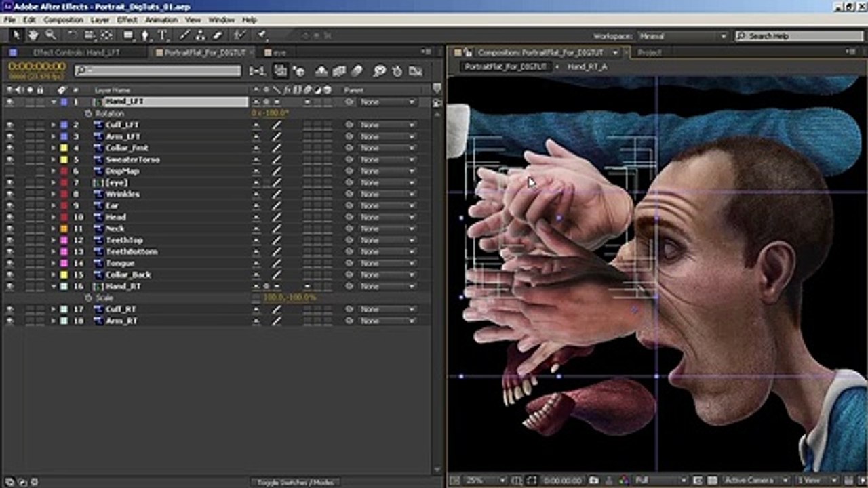Select the Selection arrow tool
The width and height of the screenshot is (868, 488).
point(16,35)
